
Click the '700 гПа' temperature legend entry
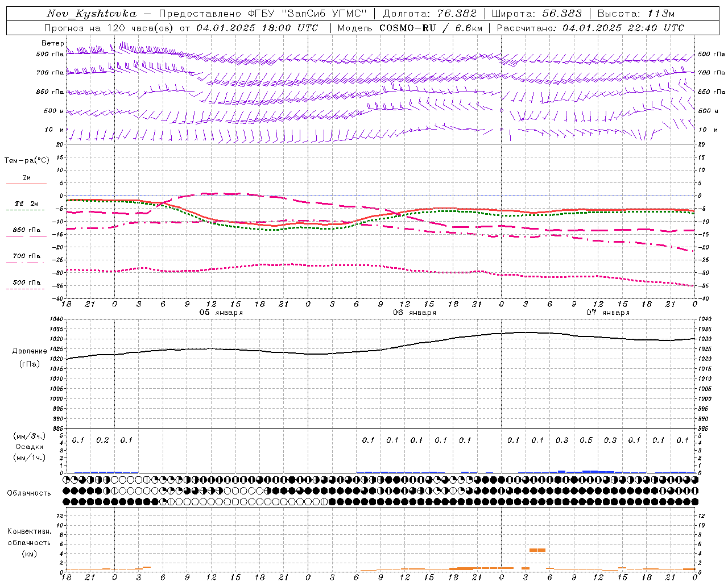coord(27,256)
